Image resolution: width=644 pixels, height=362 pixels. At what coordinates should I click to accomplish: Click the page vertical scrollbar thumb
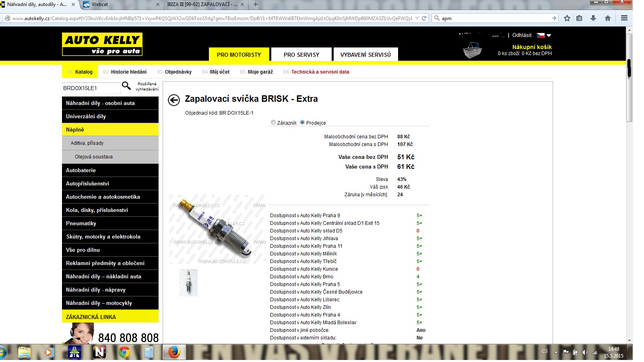coord(629,68)
